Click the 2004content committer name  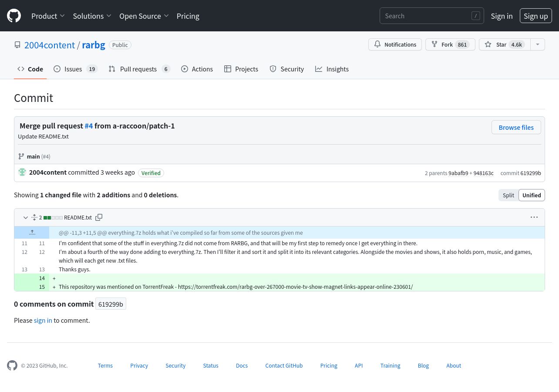coord(48,172)
